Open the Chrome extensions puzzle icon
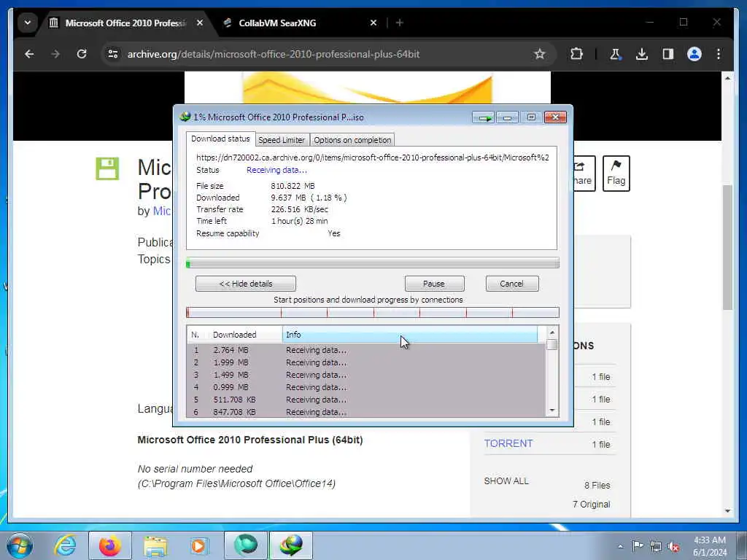Viewport: 747px width, 560px height. pyautogui.click(x=576, y=54)
